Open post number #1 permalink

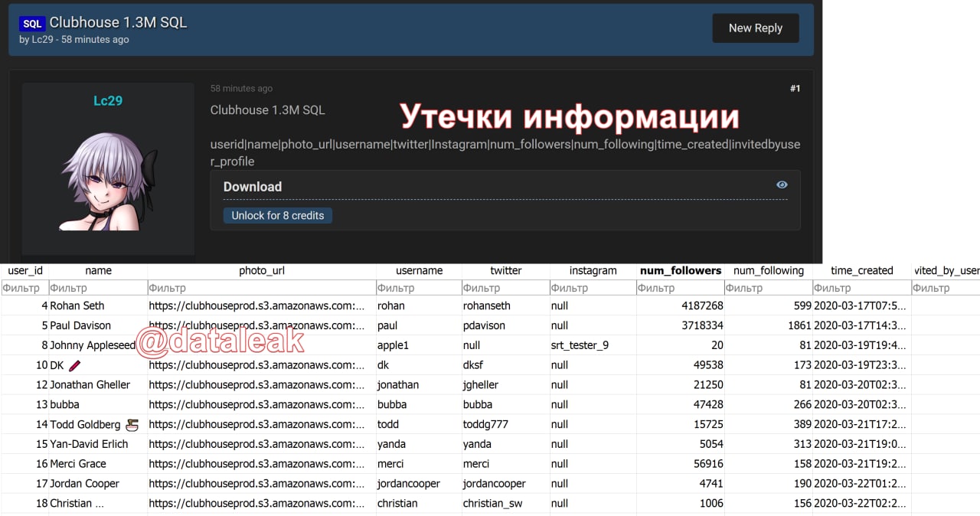coord(795,89)
